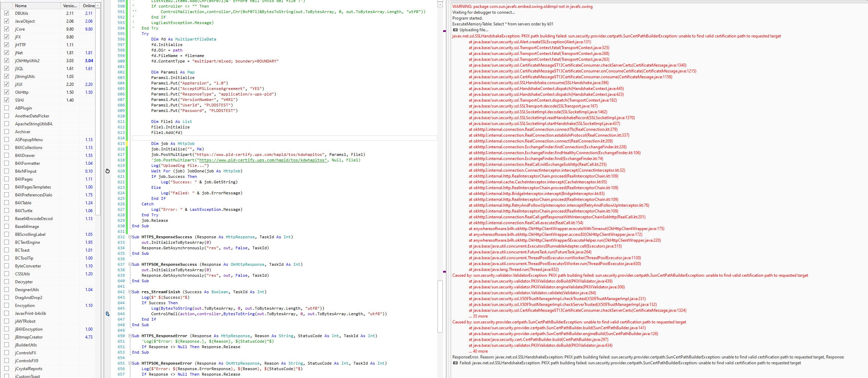
Task: Open the commented UPS URL link on line 618
Action: coord(263,160)
